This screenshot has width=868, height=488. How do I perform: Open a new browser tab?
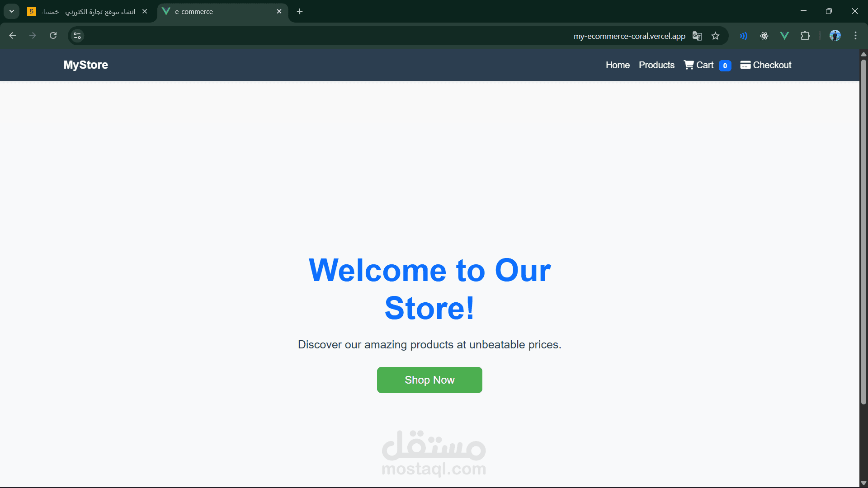click(300, 11)
